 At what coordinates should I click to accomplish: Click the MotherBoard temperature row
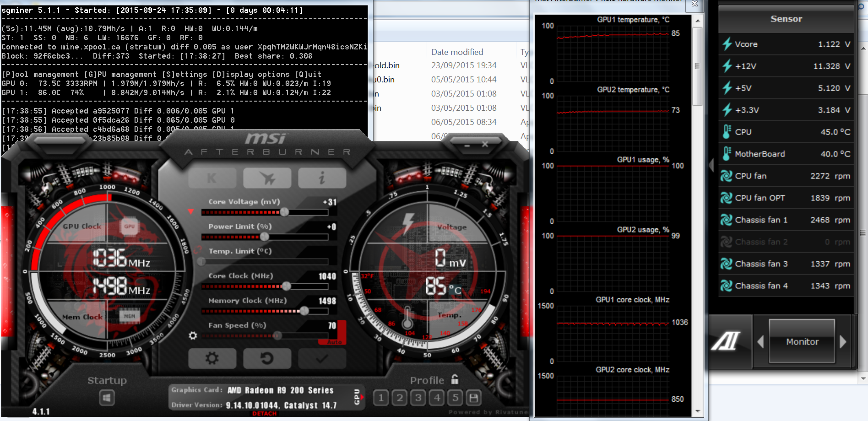pyautogui.click(x=786, y=154)
